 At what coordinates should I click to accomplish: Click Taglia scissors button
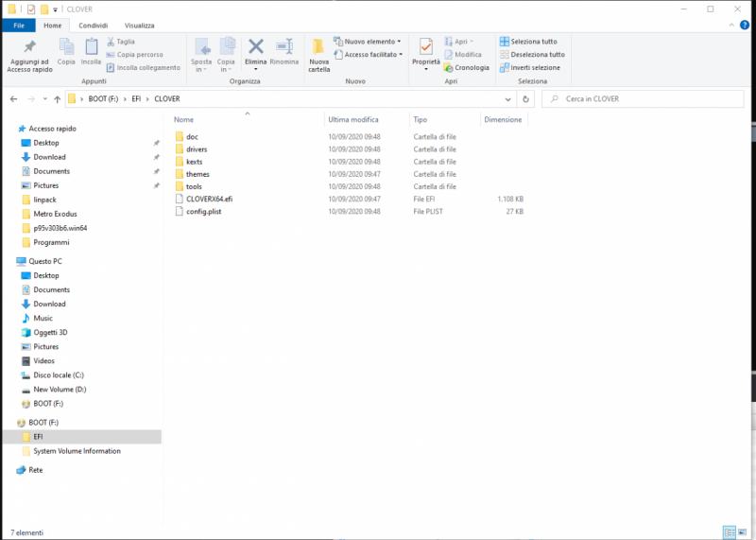coord(121,42)
